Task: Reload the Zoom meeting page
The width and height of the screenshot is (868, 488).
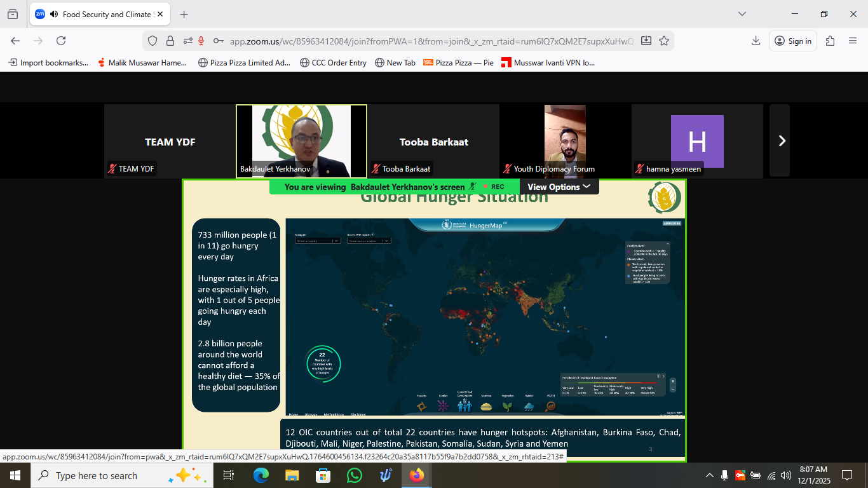Action: [x=61, y=41]
